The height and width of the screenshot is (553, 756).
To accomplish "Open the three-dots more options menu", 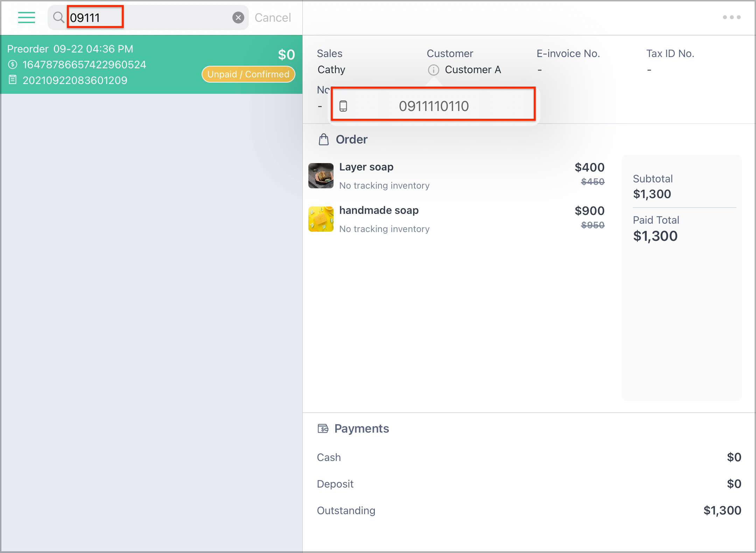I will (731, 17).
